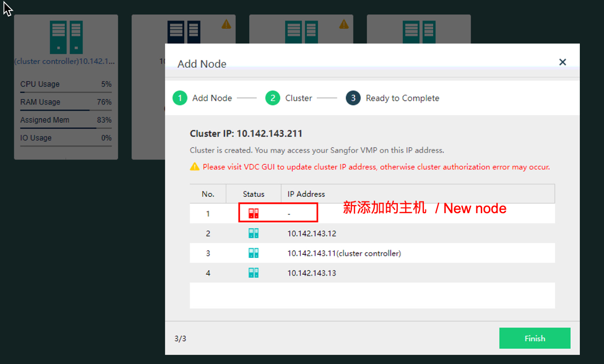Click the red VDC GUI warning message
The image size is (604, 364).
click(376, 167)
